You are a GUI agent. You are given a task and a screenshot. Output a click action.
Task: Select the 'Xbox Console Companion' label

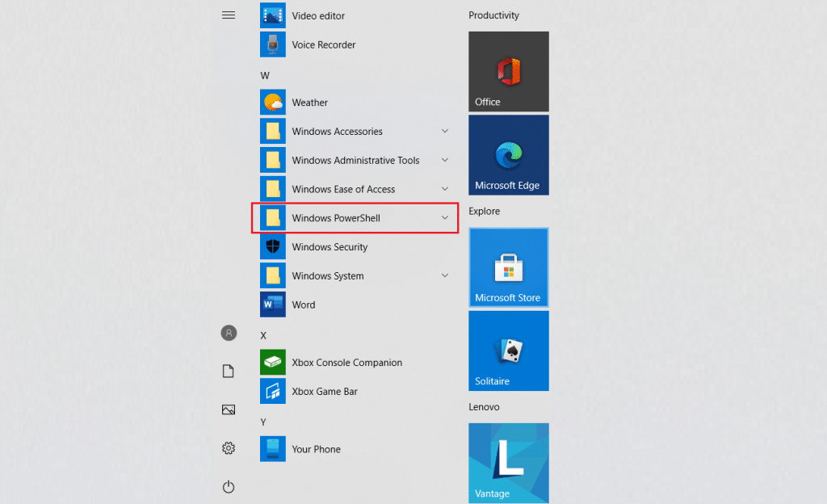point(347,363)
